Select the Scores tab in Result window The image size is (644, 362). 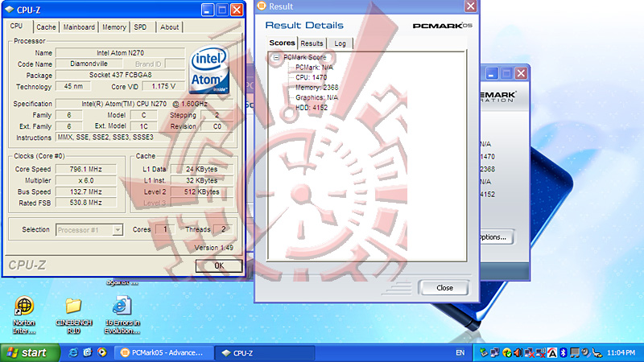[283, 43]
